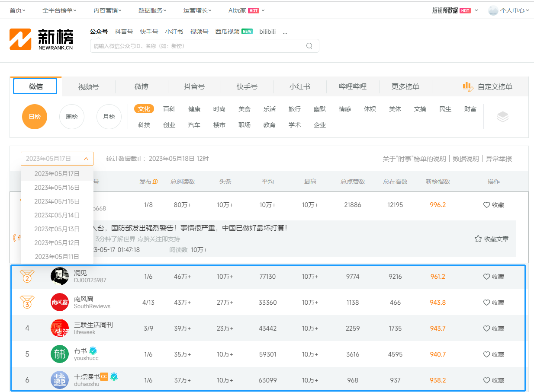Switch to the 小红书 ranking tab
Screen dimensions: 534x392
point(299,86)
